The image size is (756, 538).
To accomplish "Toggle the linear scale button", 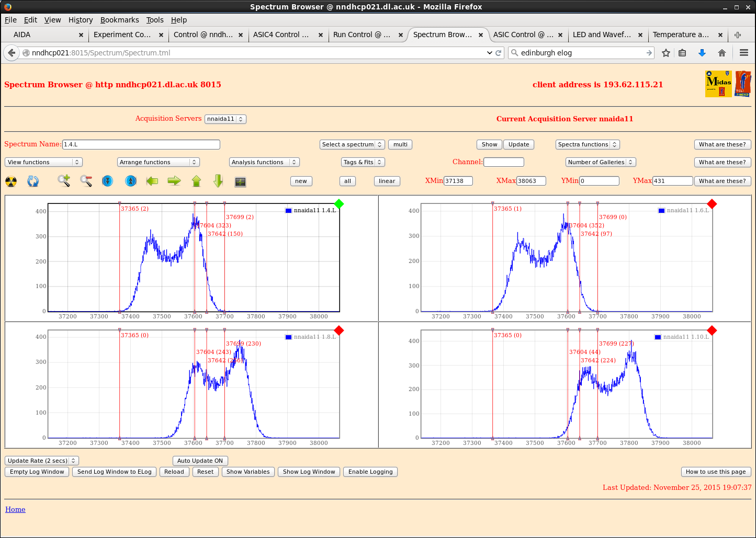I will pyautogui.click(x=387, y=181).
